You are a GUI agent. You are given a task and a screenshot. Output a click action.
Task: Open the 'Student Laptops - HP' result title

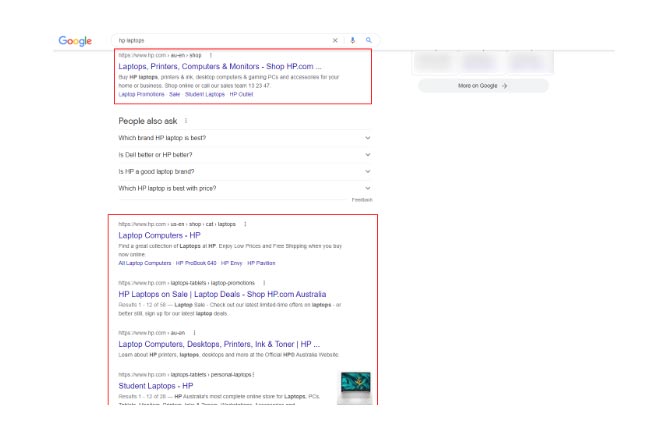[x=156, y=386]
